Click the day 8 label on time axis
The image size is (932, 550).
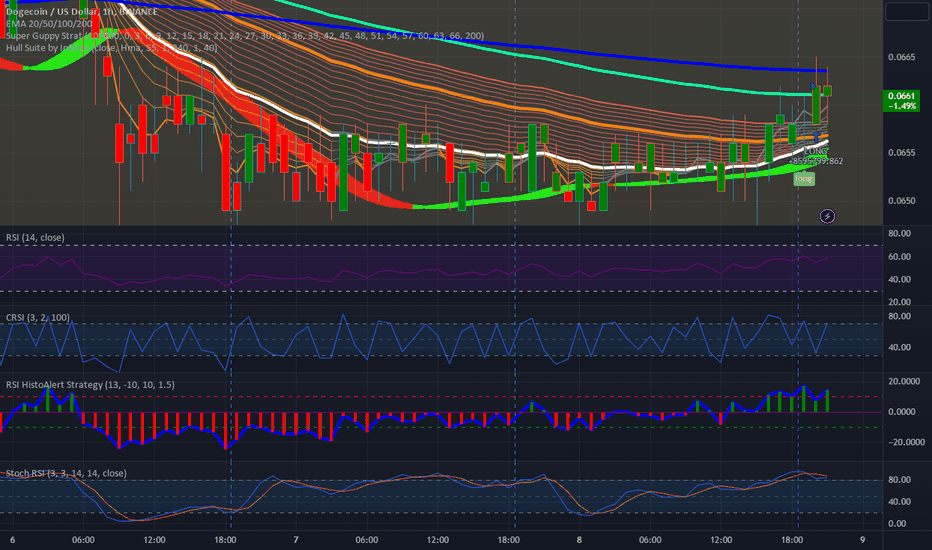coord(579,540)
